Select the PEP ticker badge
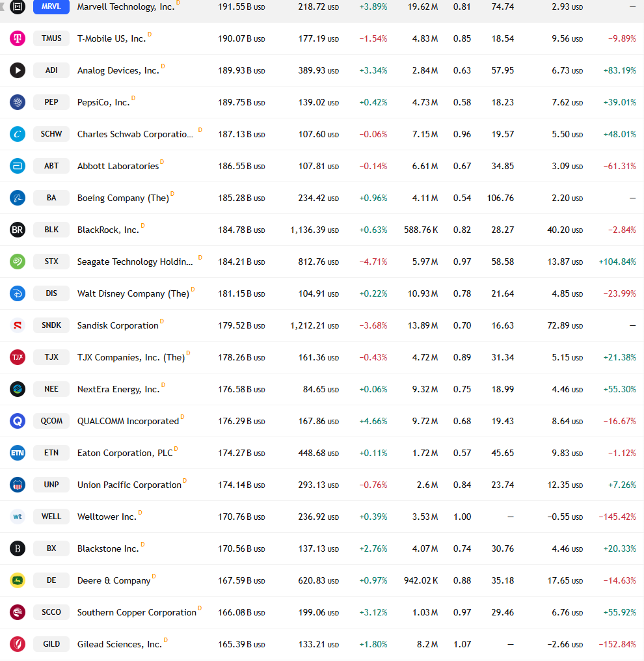Viewport: 644px width, 661px height. click(x=51, y=102)
